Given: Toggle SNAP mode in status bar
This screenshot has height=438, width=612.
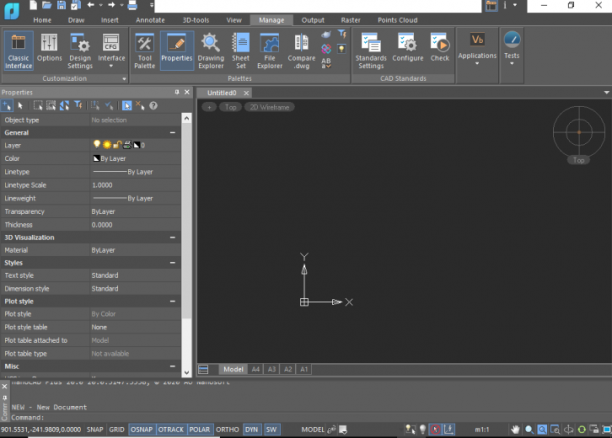Looking at the screenshot, I should coord(95,429).
